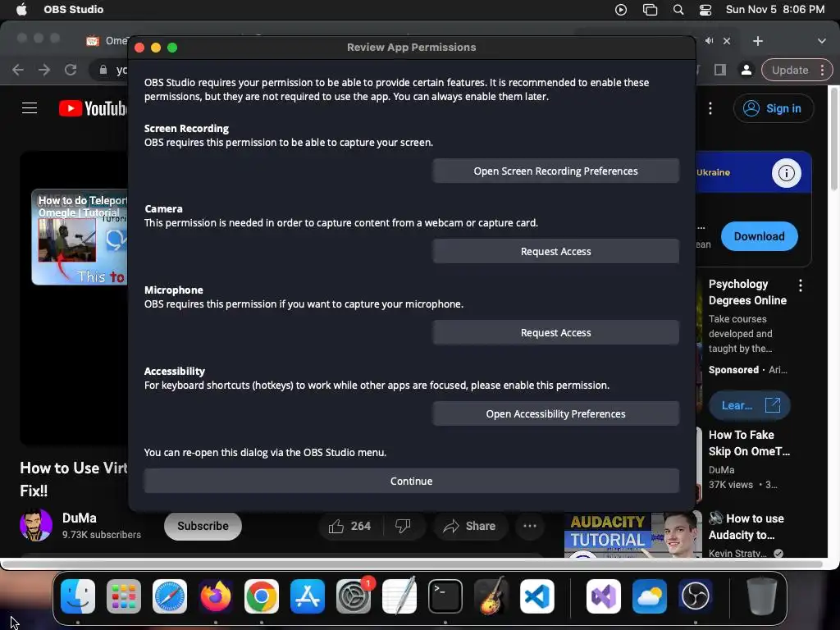840x630 pixels.
Task: Open YouTube hamburger guide menu
Action: (30, 108)
